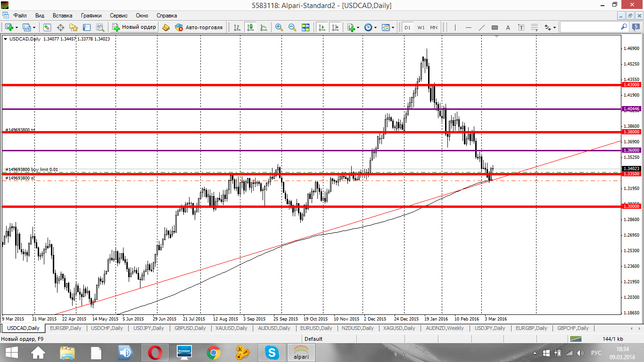The height and width of the screenshot is (362, 644).
Task: Select the buy limit 0.01 order line label
Action: [32, 169]
